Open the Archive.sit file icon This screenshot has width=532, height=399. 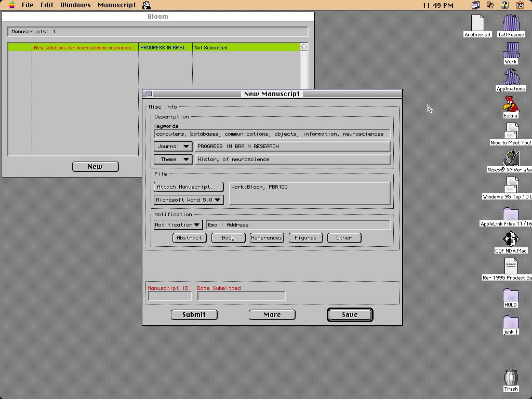point(477,24)
